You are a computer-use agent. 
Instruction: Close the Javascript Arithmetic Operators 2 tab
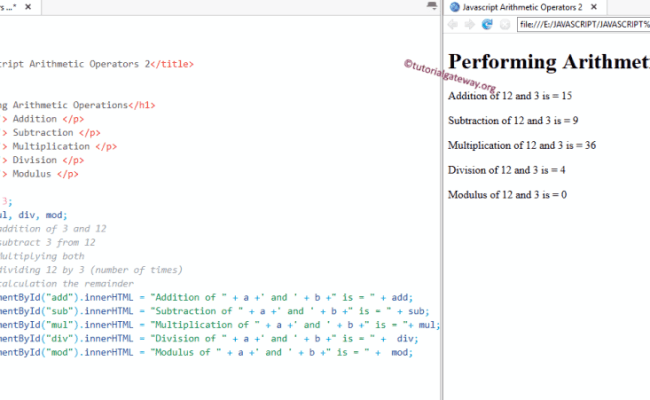[x=594, y=7]
